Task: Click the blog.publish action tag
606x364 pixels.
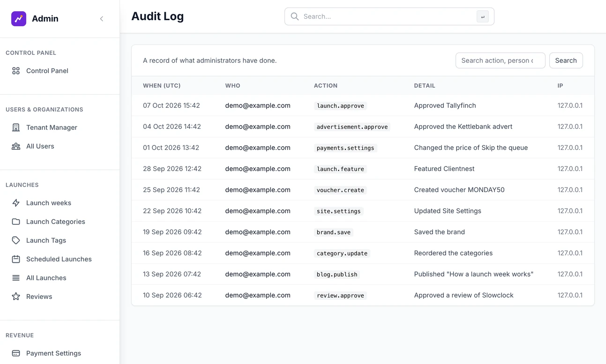Action: tap(337, 275)
